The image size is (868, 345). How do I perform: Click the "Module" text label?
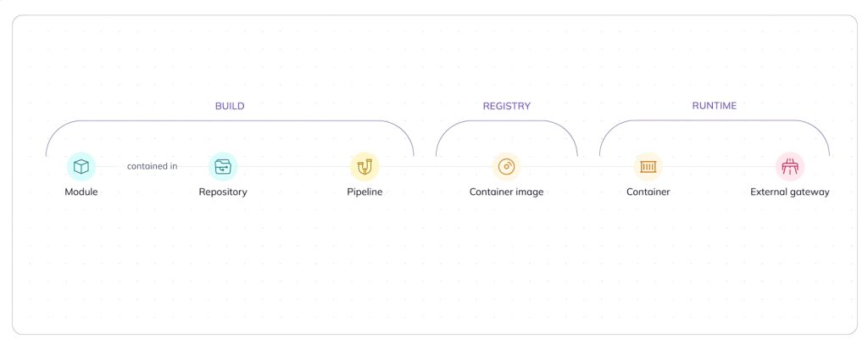[81, 192]
